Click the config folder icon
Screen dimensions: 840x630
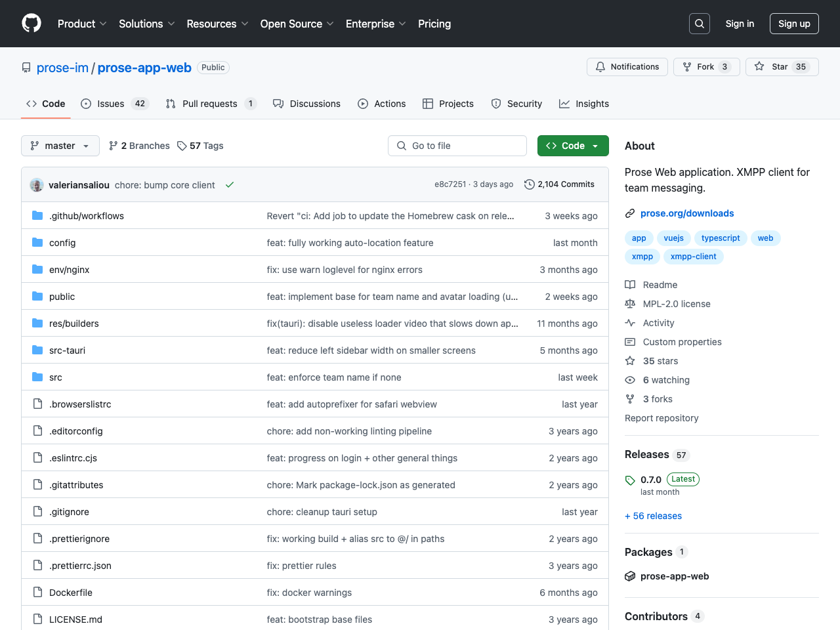click(x=37, y=242)
